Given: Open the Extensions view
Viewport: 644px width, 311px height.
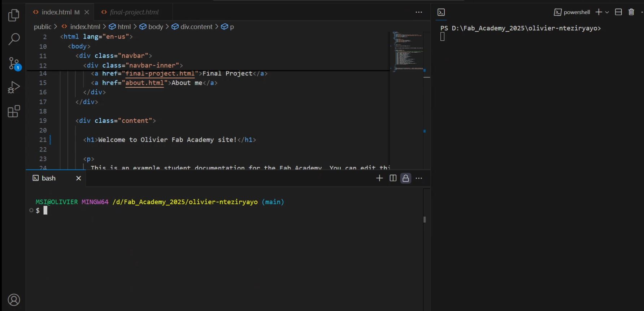Looking at the screenshot, I should tap(14, 111).
